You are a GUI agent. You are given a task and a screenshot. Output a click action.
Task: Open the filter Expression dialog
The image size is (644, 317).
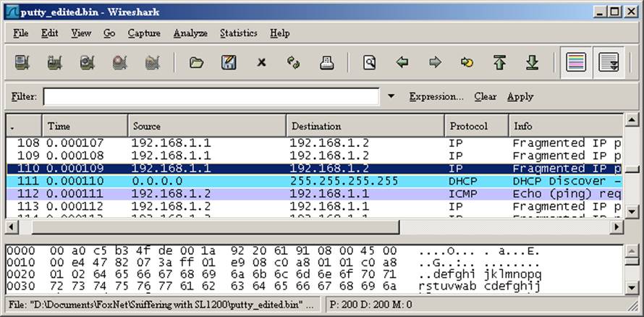(436, 97)
